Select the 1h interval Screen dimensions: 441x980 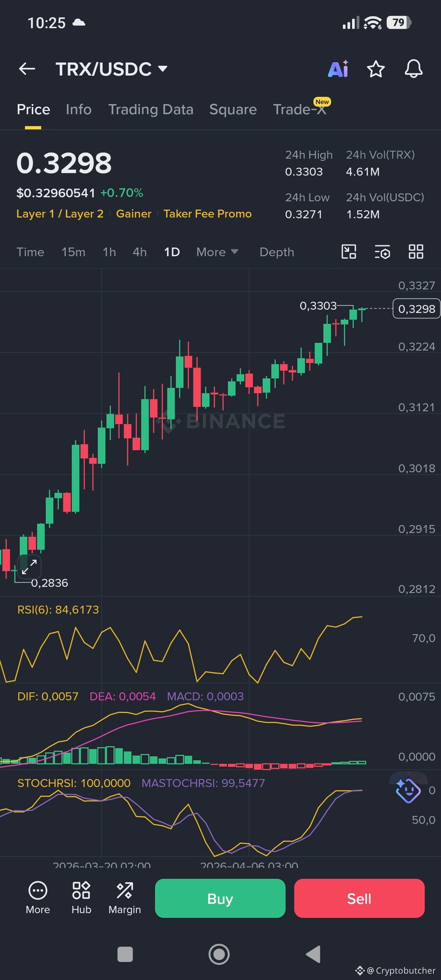pyautogui.click(x=109, y=252)
